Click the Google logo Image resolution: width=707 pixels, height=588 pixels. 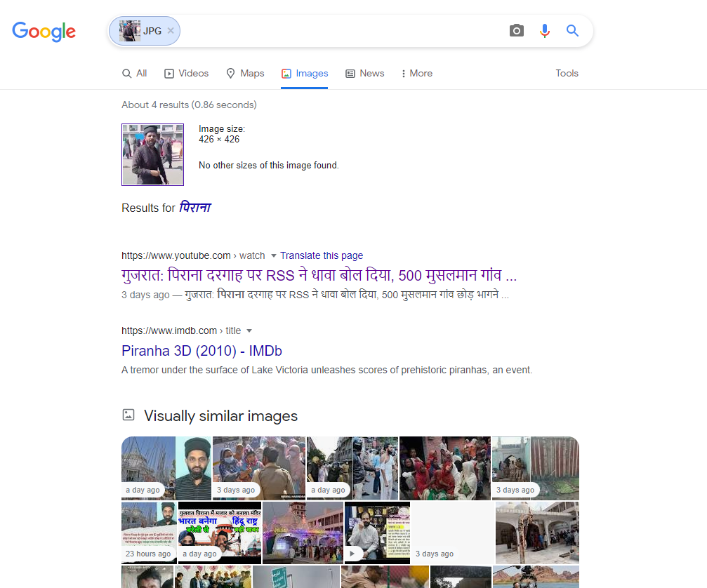click(x=44, y=31)
